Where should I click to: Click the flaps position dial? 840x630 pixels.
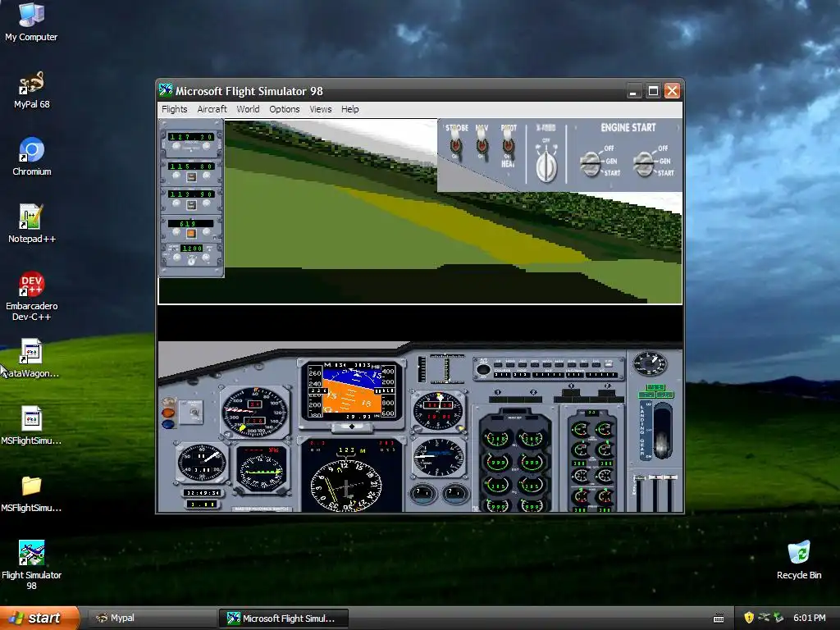650,363
